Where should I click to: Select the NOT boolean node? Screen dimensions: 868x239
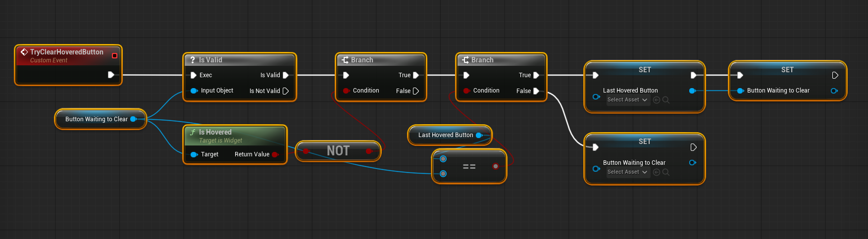pyautogui.click(x=338, y=151)
